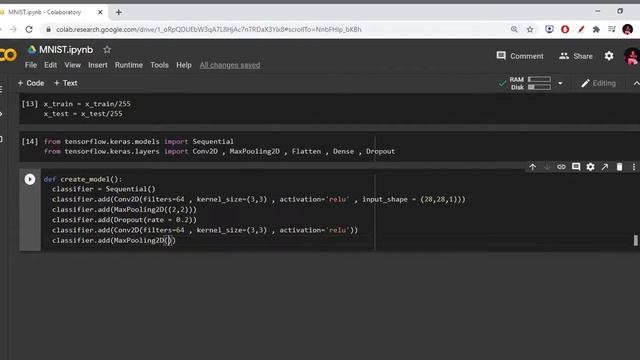
Task: Collapse the header with chevron
Action: click(636, 83)
